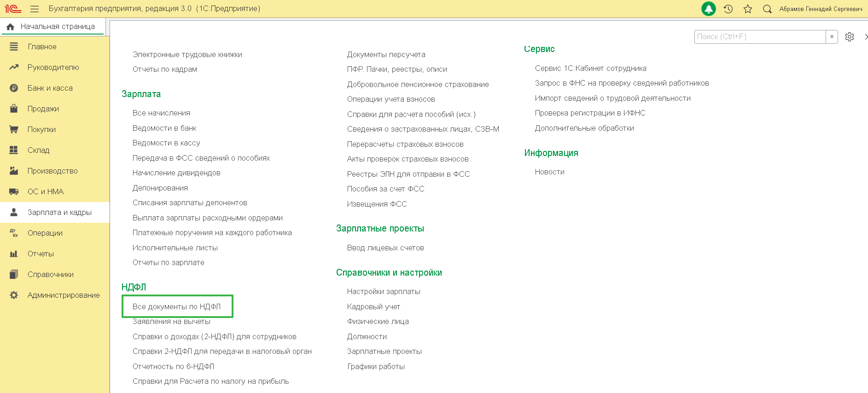The height and width of the screenshot is (393, 868).
Task: Open Физические лица
Action: [x=378, y=321]
